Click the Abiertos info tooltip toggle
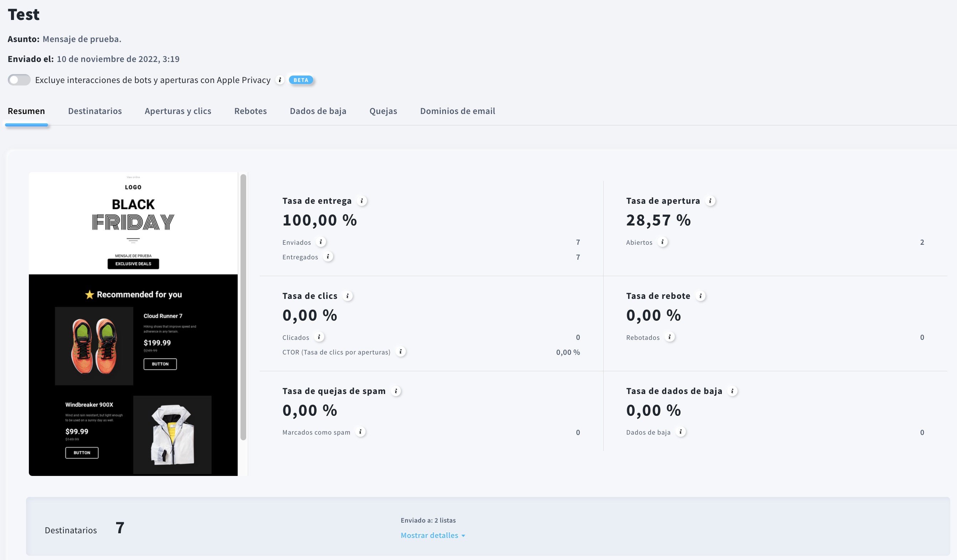The height and width of the screenshot is (560, 957). [x=663, y=242]
